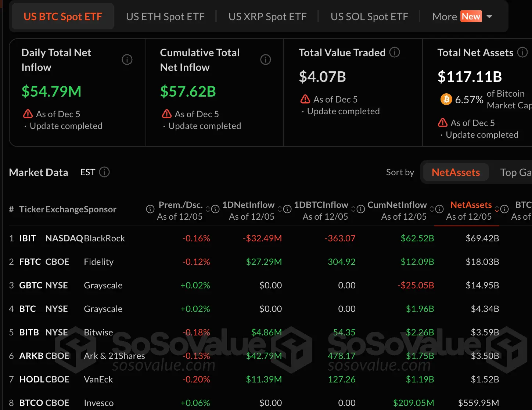Click the Bitcoin logo beside 6.57%
The image size is (532, 410).
pos(446,99)
